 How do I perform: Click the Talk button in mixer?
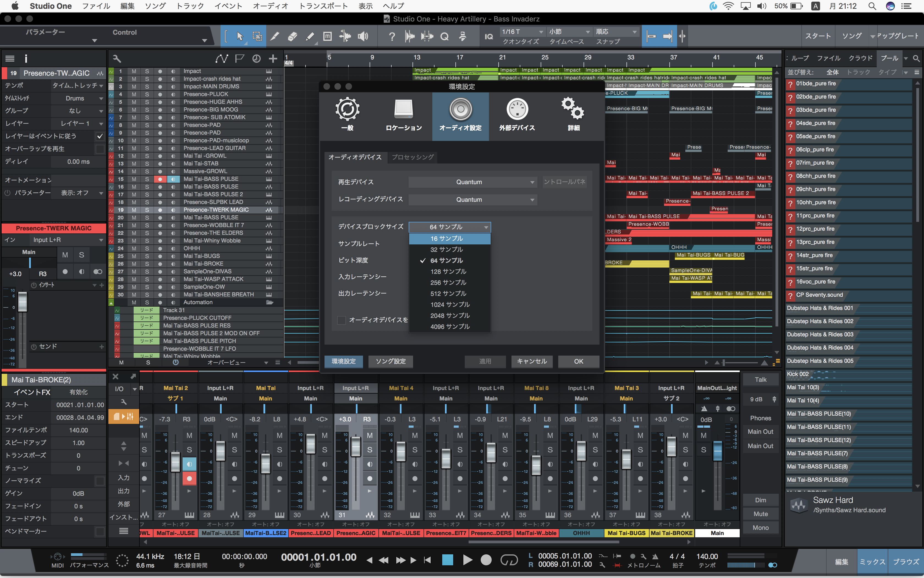(x=761, y=380)
